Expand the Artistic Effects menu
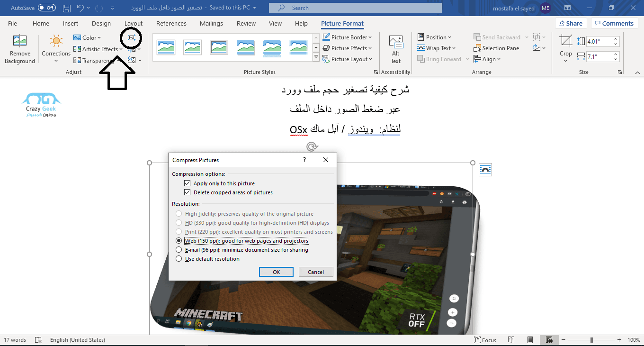The height and width of the screenshot is (346, 644). pos(98,49)
